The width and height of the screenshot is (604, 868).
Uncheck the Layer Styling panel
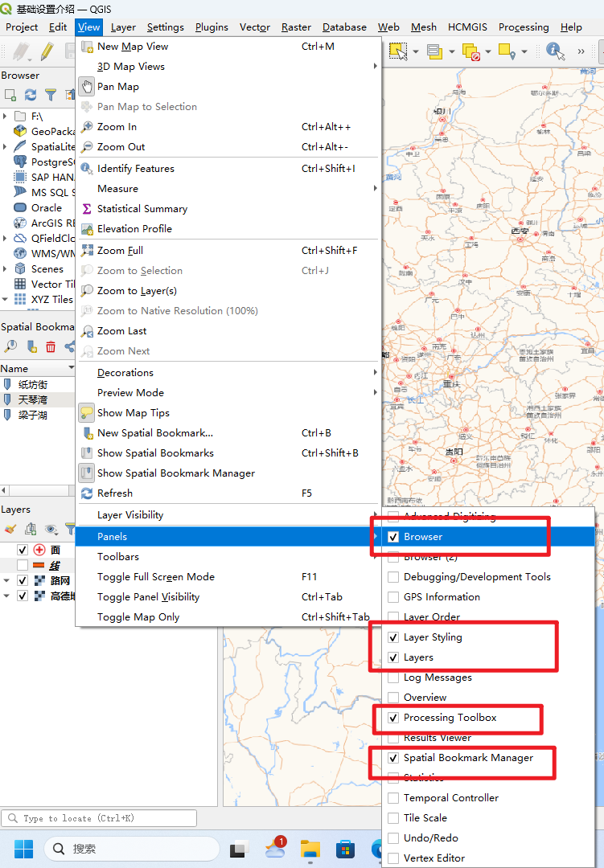[393, 637]
